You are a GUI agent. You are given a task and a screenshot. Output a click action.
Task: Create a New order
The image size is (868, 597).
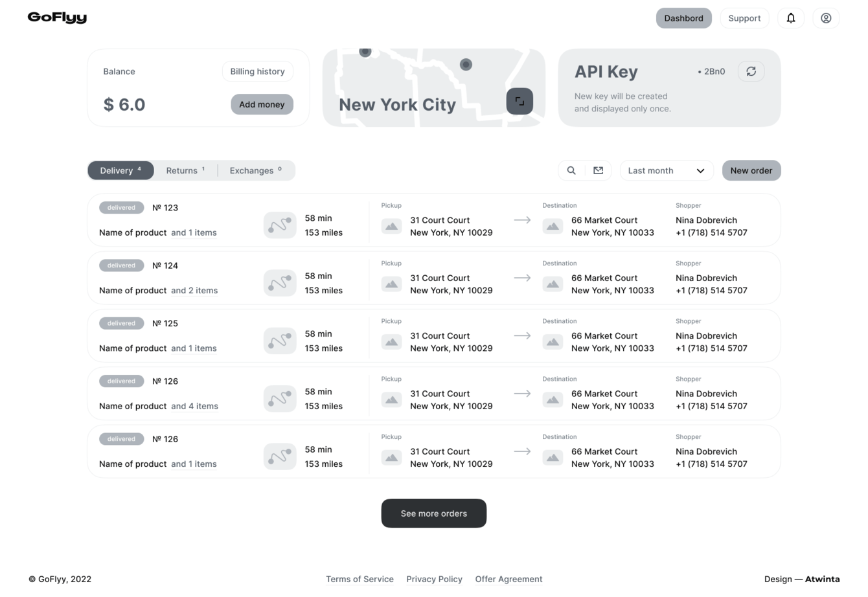click(x=751, y=170)
